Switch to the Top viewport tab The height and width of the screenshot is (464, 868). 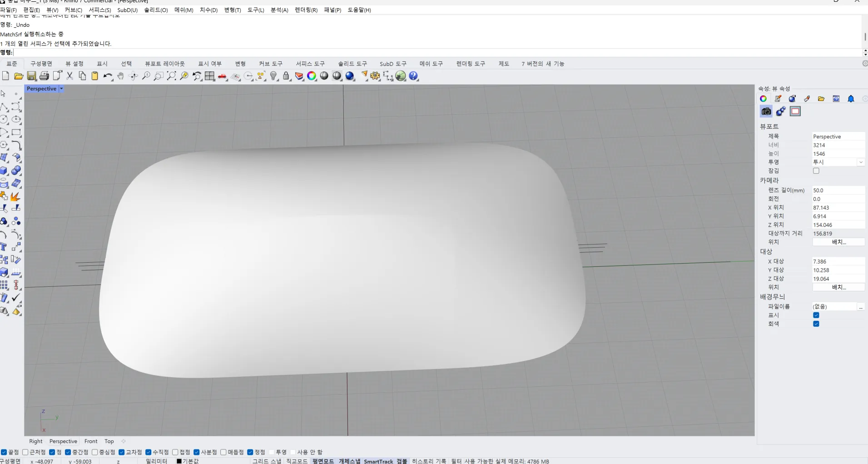(109, 441)
